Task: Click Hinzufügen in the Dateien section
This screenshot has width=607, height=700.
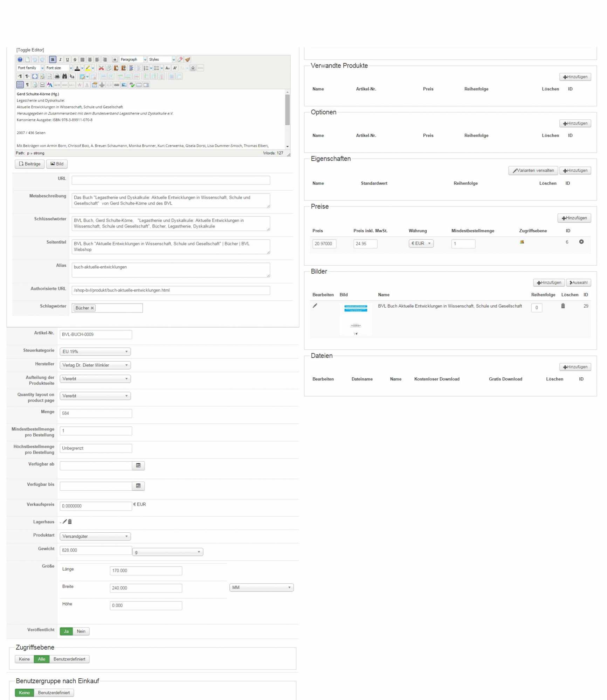Action: point(575,367)
